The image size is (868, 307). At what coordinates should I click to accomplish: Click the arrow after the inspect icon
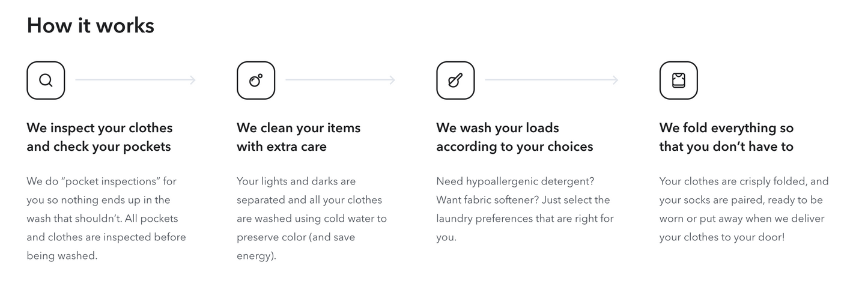135,80
